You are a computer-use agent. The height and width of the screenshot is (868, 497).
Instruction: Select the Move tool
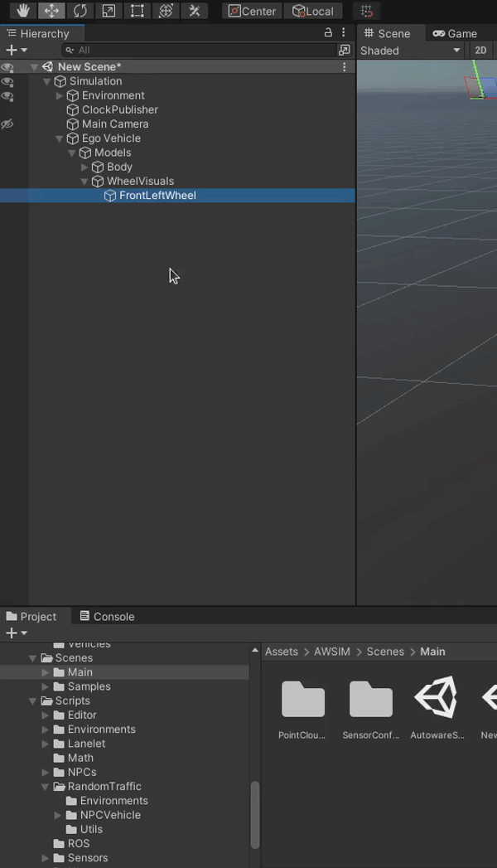point(51,11)
